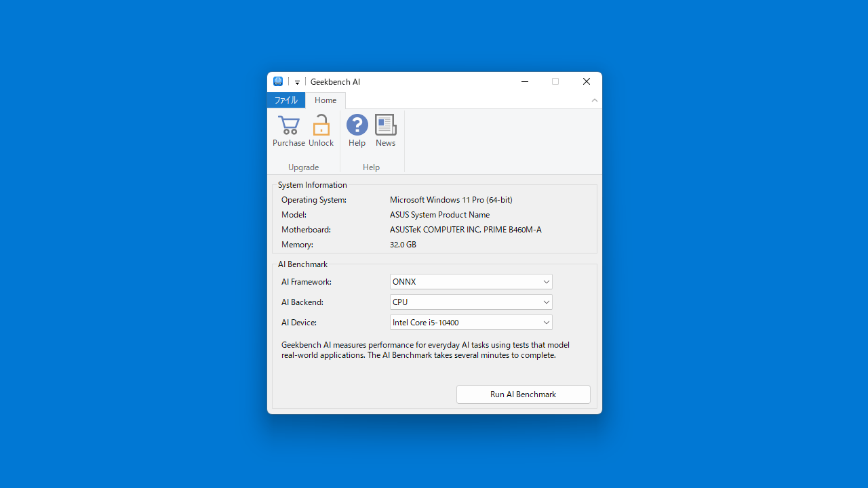Expand the AI Backend CPU dropdown
This screenshot has width=868, height=488.
(x=471, y=302)
